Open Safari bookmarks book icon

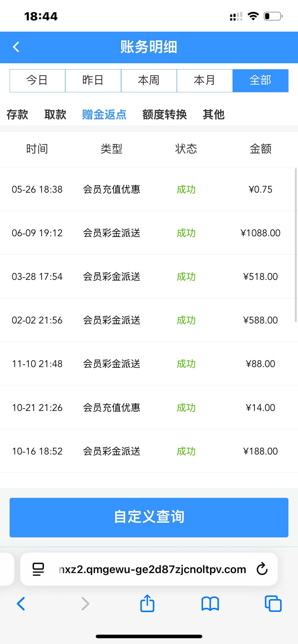[210, 604]
